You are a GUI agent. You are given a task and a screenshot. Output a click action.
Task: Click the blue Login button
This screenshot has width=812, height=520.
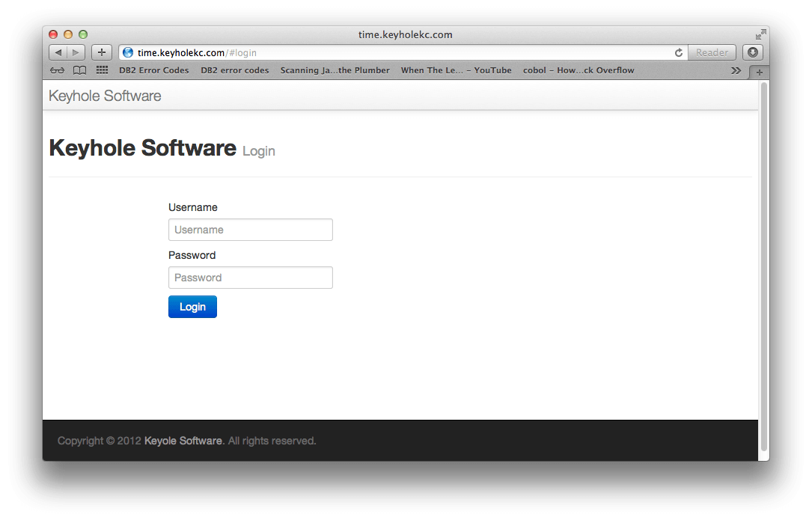[192, 307]
